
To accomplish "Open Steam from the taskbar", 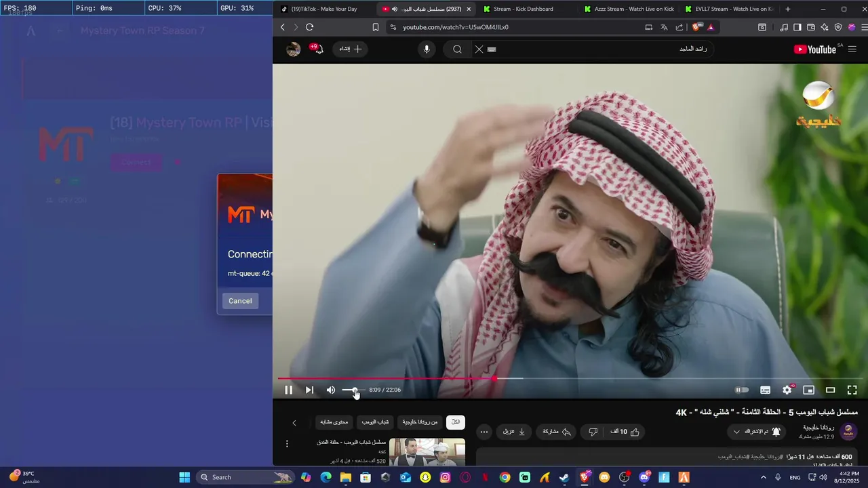I will tap(564, 477).
